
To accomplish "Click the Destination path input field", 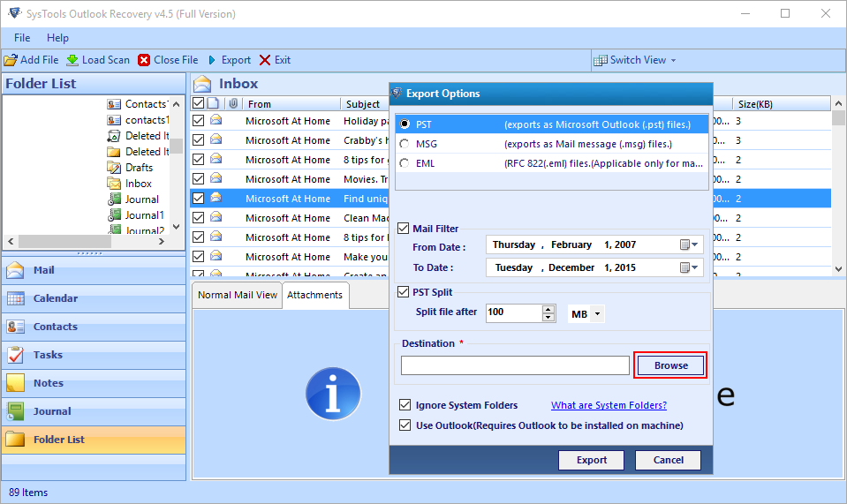I will (x=515, y=365).
